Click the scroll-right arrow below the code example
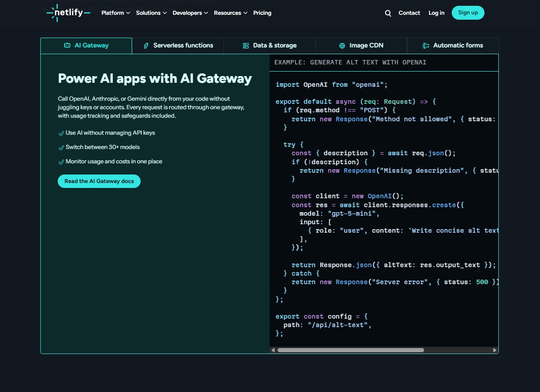 coord(495,350)
